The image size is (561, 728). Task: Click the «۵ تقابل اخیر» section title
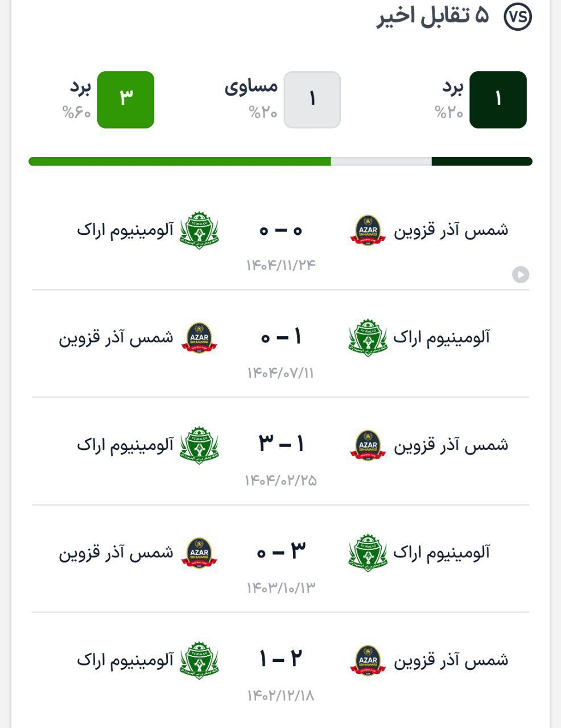(x=432, y=17)
